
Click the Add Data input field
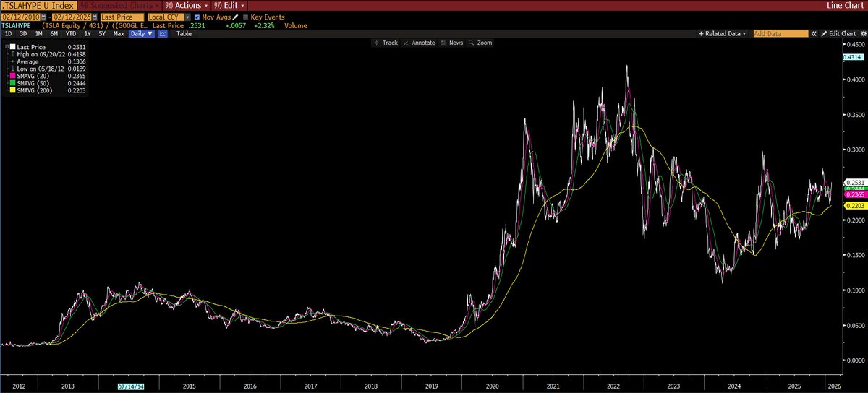click(x=780, y=34)
